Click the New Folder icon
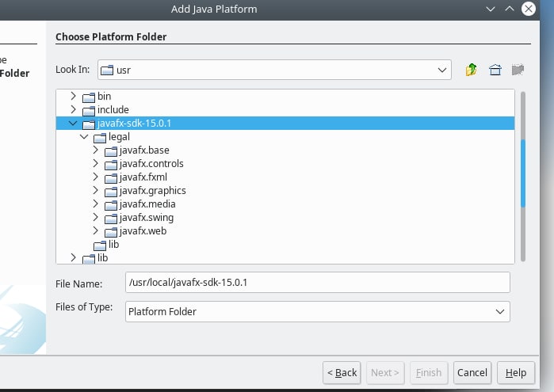 pyautogui.click(x=518, y=70)
